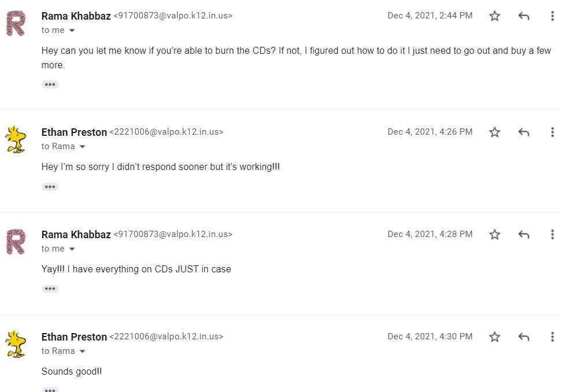Viewport: 565px width, 392px height.
Task: Show recipient details on Rama's first email
Action: point(72,31)
